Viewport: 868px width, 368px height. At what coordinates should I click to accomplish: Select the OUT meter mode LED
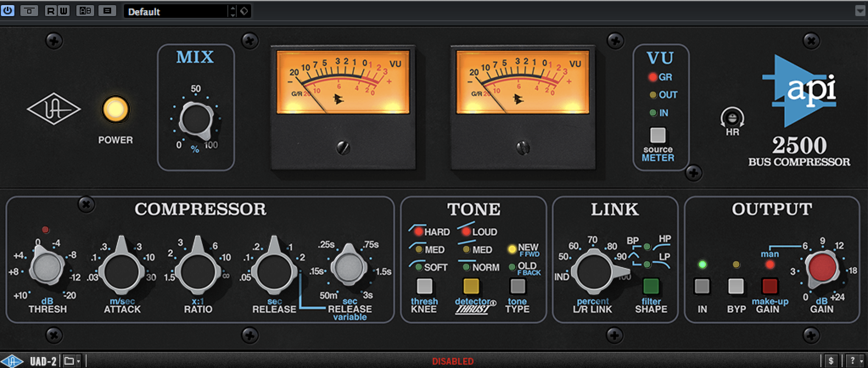(x=653, y=95)
